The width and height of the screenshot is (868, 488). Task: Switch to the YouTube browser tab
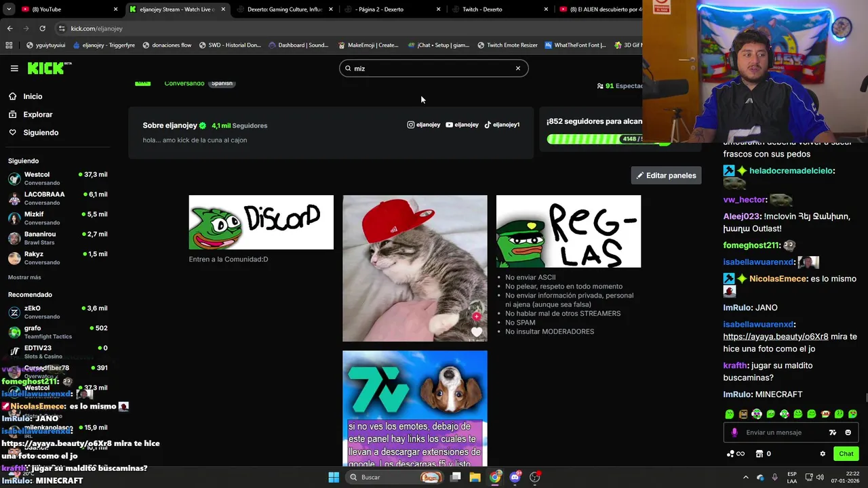[x=66, y=9]
